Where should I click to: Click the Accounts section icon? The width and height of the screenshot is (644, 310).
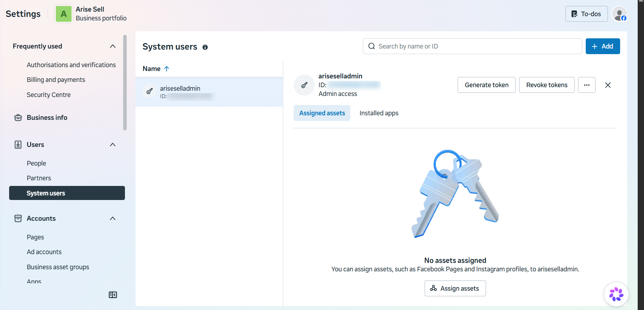(18, 219)
